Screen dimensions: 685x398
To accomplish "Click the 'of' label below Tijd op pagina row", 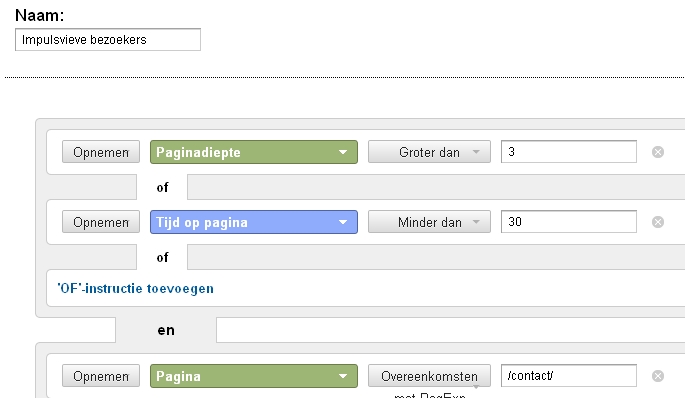I will pos(163,257).
